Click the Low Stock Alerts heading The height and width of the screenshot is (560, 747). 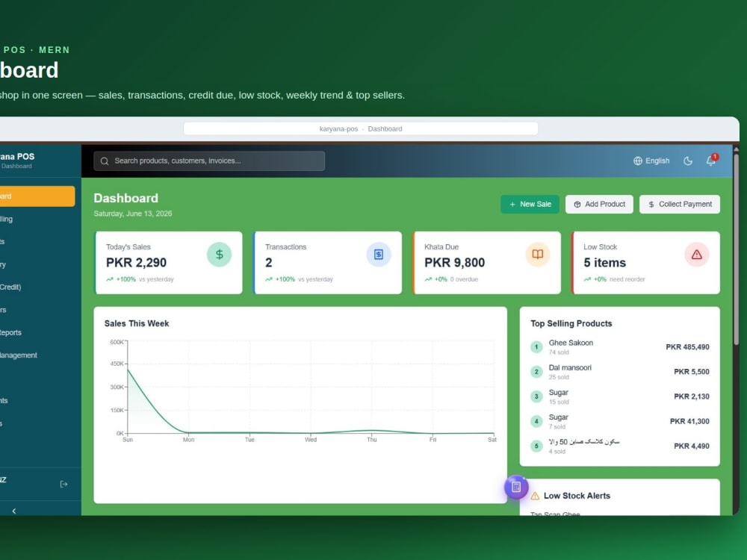(577, 496)
